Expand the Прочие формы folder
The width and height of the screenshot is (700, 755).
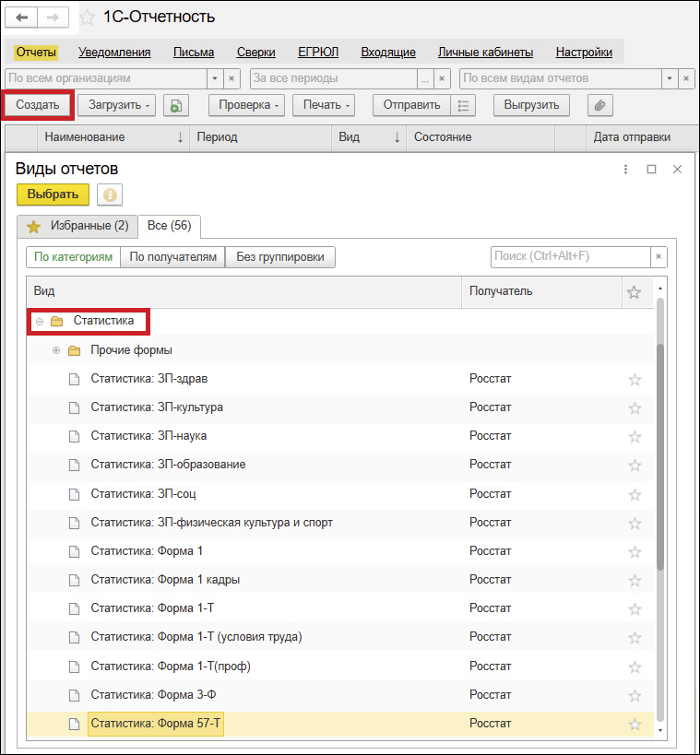56,350
